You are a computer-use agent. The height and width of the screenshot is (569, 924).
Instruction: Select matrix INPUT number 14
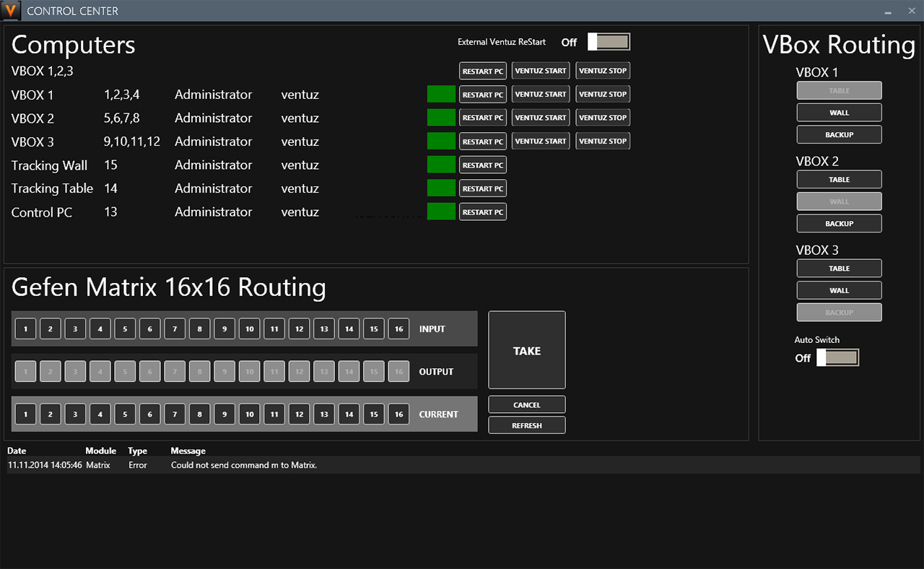[x=349, y=329]
